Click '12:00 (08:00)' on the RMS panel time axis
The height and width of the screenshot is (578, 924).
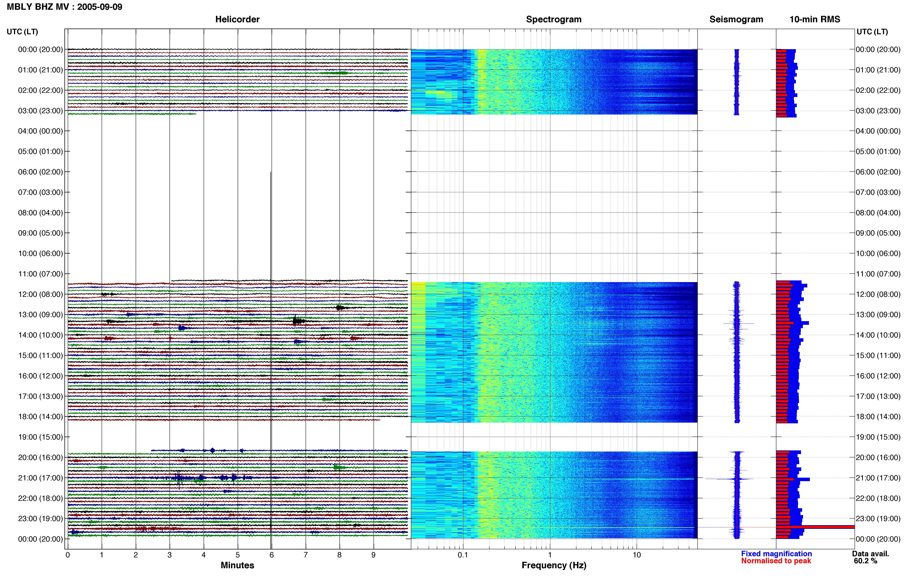[x=878, y=294]
